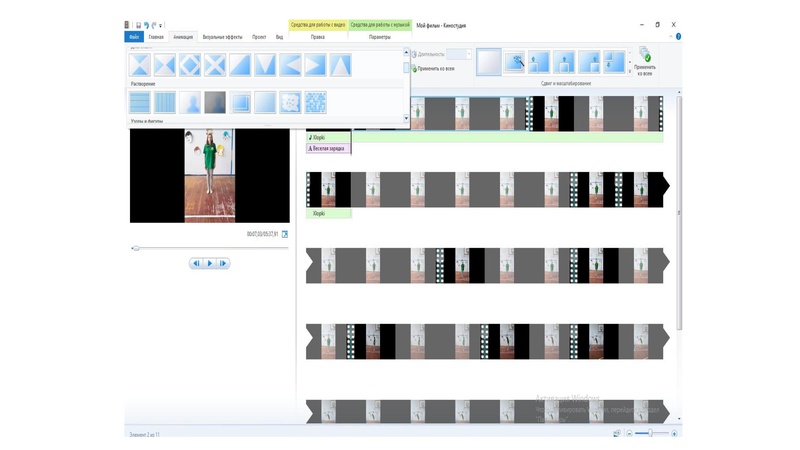
Task: Choose the automatic pan and zoom effect
Action: (514, 62)
